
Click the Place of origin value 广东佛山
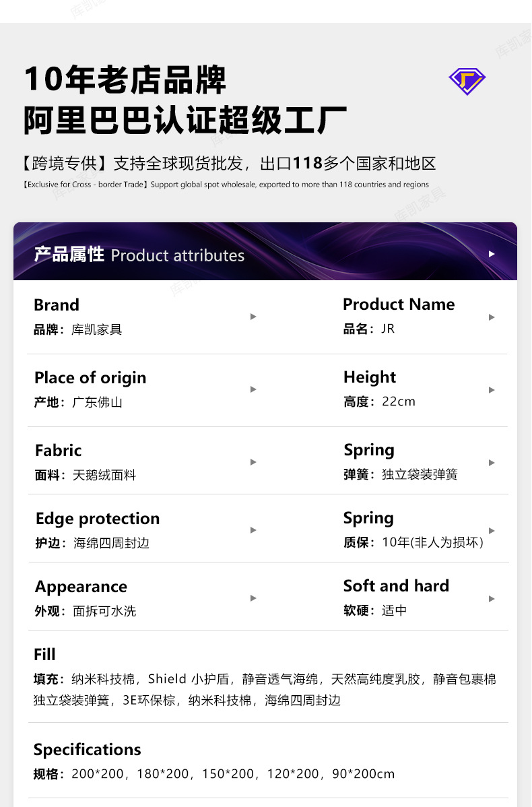97,402
